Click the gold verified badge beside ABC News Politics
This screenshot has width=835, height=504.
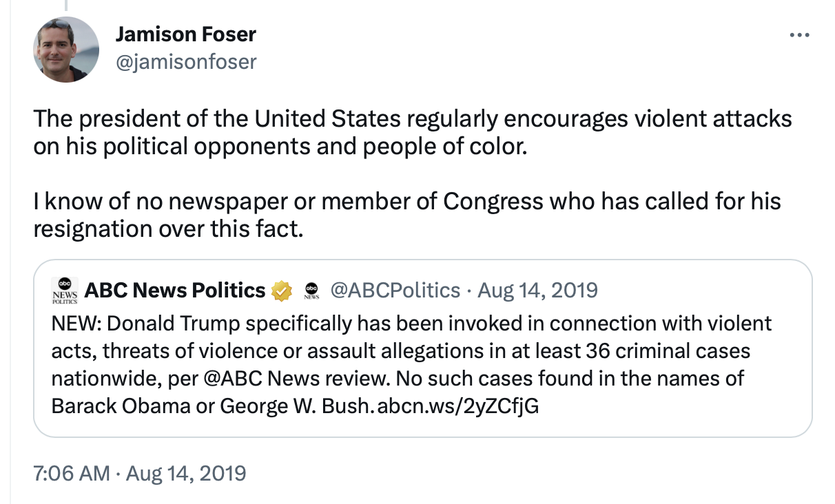pyautogui.click(x=280, y=291)
